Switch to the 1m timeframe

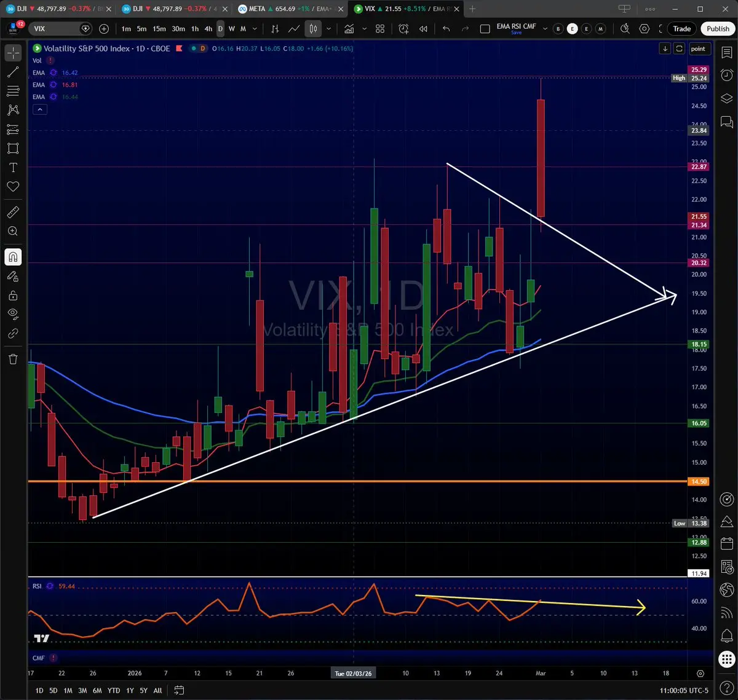click(126, 29)
